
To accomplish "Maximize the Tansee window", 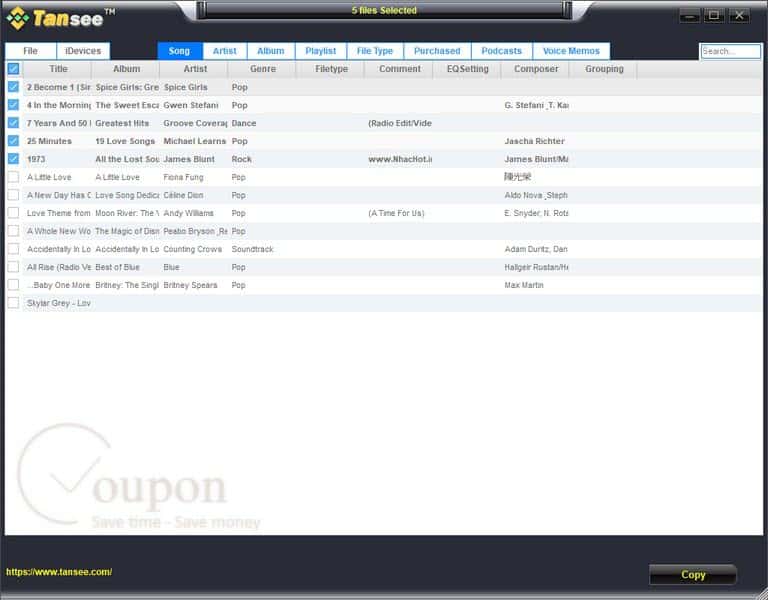I will pos(714,16).
